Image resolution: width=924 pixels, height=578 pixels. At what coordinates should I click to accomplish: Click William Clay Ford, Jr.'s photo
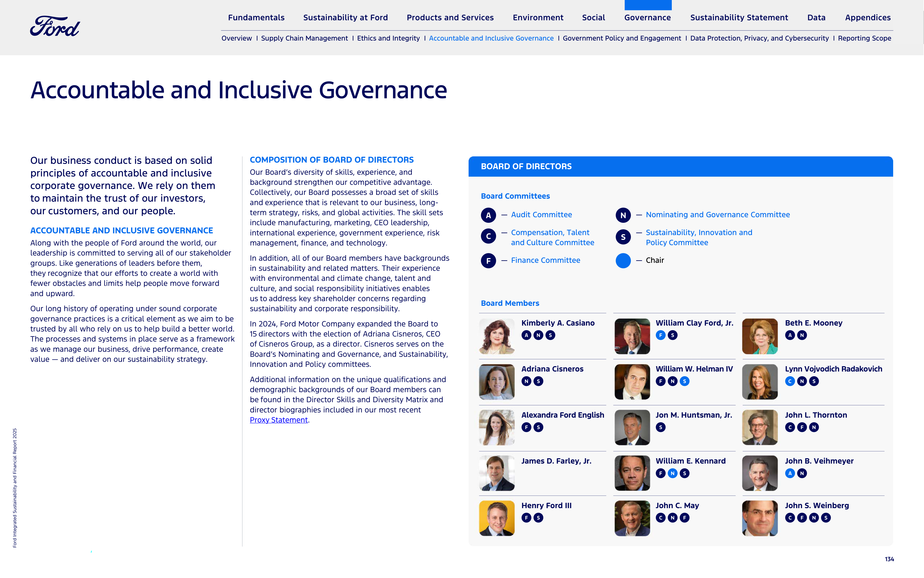coord(632,336)
